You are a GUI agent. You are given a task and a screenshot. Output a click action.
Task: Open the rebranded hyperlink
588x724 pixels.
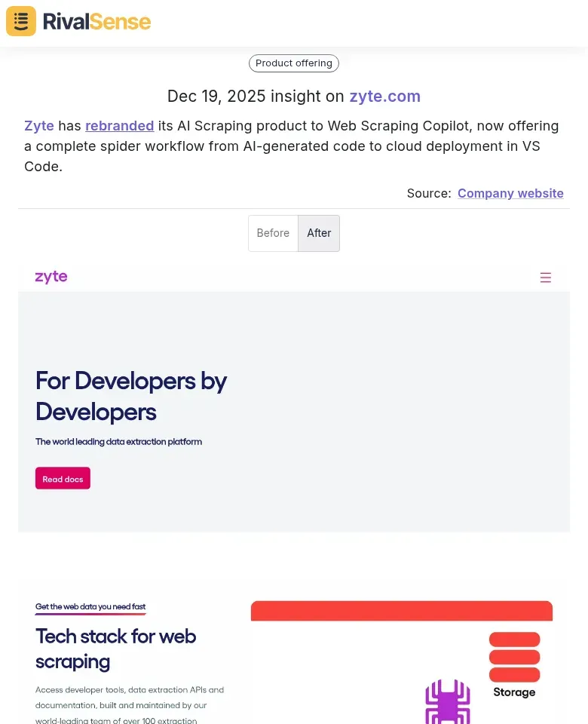point(119,126)
